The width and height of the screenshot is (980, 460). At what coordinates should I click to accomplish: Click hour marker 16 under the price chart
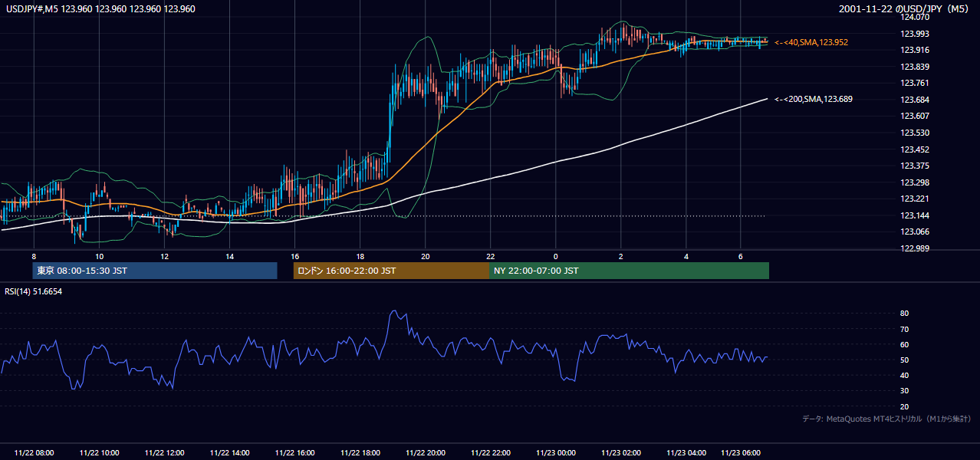pos(294,256)
